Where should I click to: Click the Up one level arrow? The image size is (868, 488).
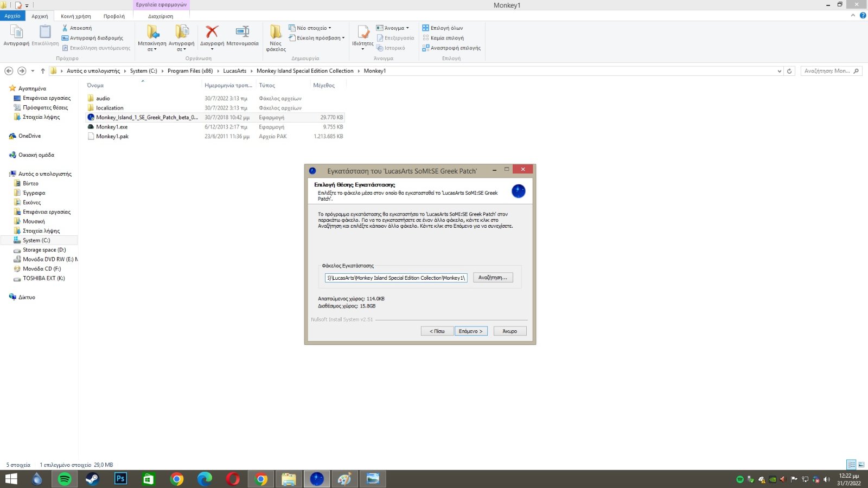pyautogui.click(x=43, y=71)
